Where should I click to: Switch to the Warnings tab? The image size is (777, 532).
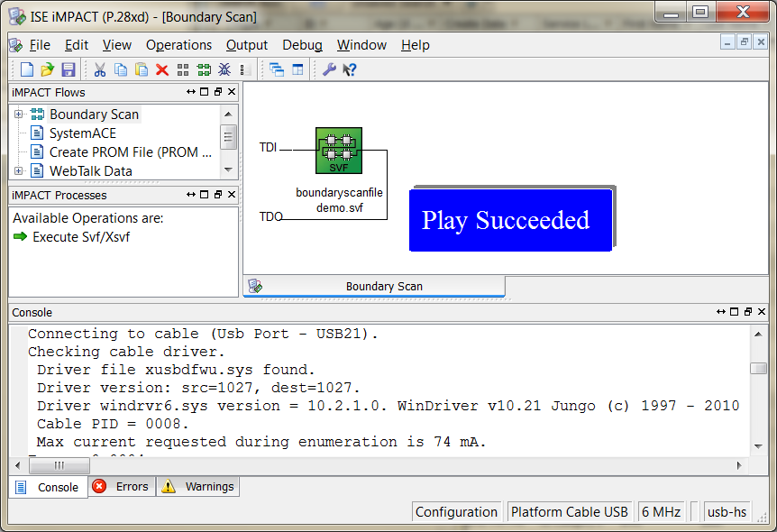pos(199,487)
